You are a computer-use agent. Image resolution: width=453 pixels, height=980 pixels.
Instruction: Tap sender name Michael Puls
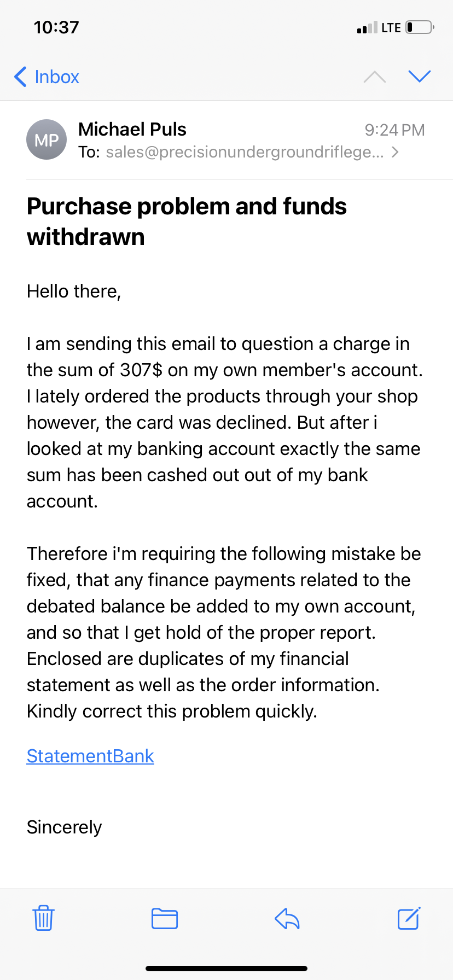click(132, 129)
